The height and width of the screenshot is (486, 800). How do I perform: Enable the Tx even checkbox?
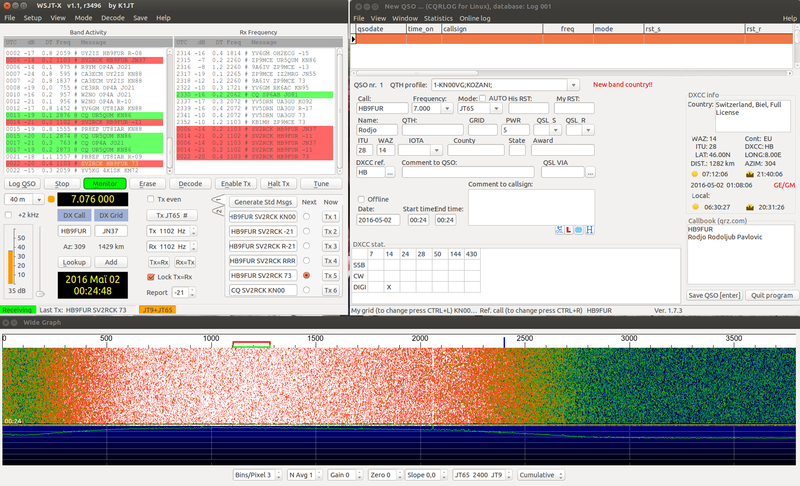(151, 199)
